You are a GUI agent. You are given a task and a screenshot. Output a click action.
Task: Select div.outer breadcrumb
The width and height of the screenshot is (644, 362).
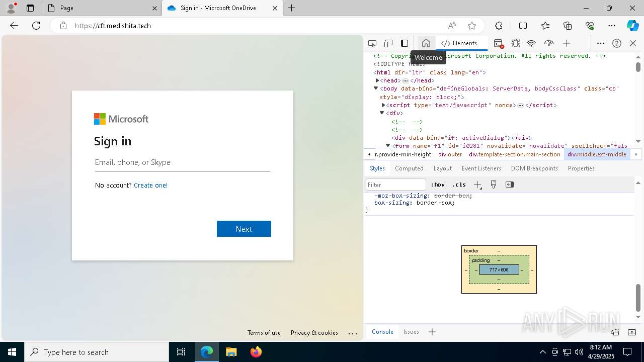click(450, 154)
